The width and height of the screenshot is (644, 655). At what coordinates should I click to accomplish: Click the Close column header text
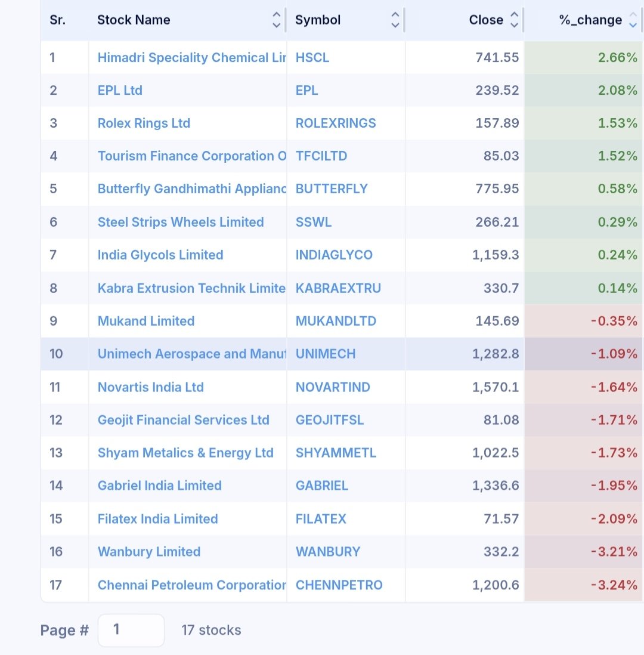486,20
